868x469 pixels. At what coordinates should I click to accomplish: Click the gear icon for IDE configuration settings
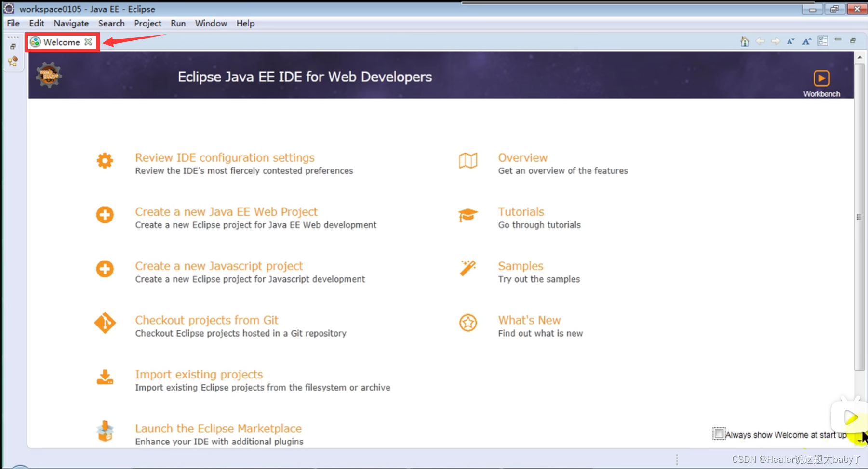point(105,160)
